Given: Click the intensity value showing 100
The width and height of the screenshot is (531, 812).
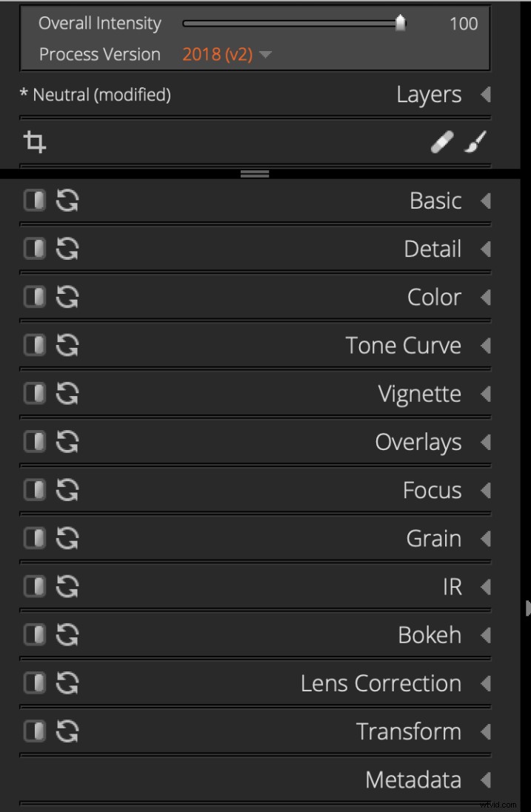Looking at the screenshot, I should tap(464, 23).
